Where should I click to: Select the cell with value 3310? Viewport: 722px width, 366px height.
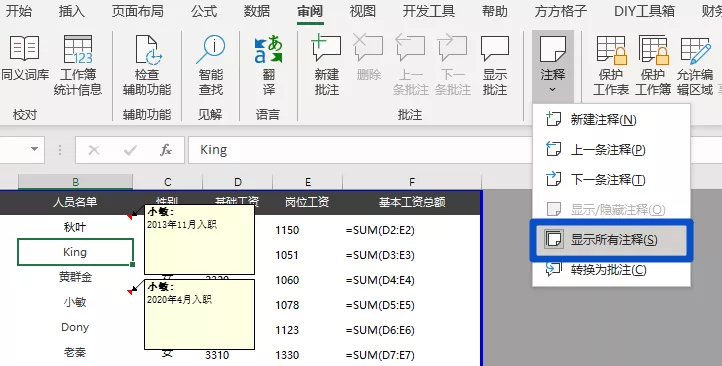coord(238,355)
